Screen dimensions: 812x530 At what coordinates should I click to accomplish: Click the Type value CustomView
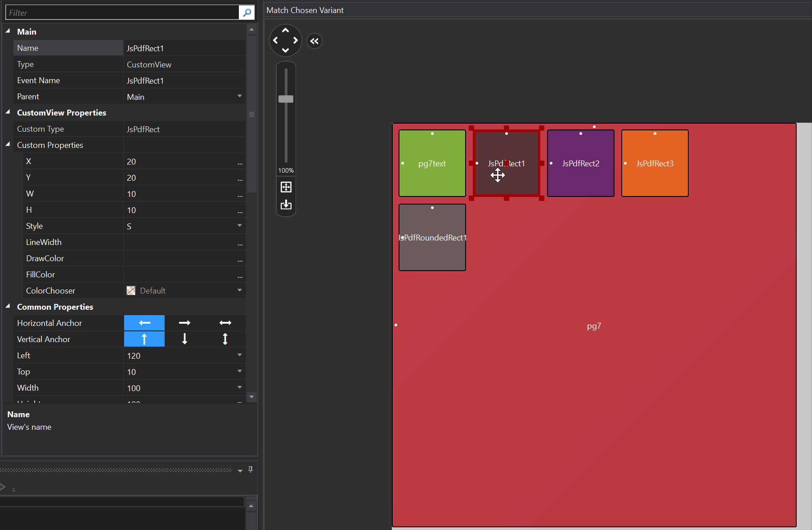click(x=184, y=64)
